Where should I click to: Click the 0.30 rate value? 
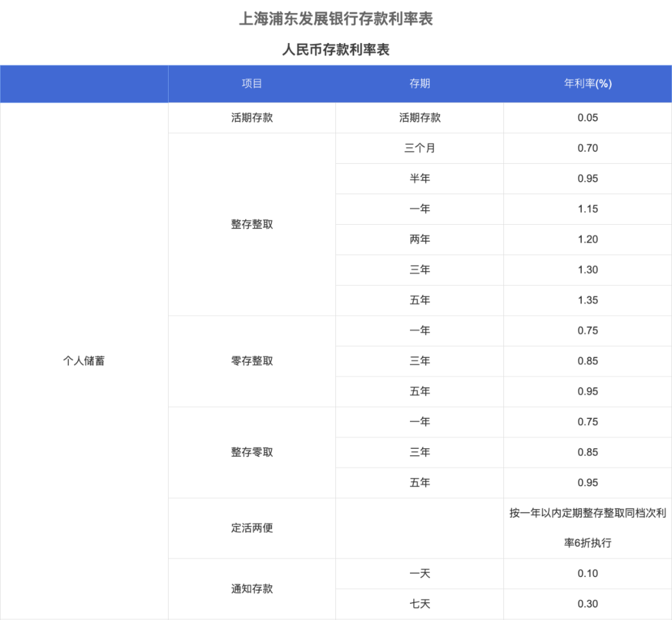coord(587,604)
